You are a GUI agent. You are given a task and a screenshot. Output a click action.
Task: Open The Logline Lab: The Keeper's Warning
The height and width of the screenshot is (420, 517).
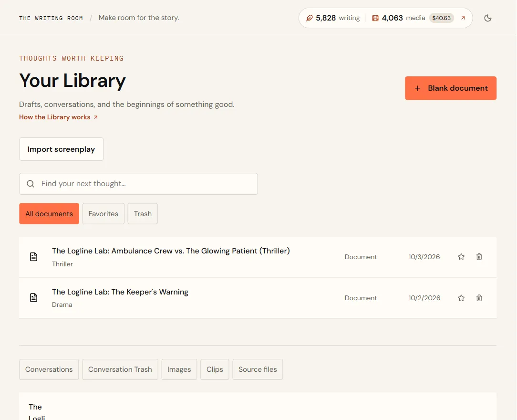point(120,292)
